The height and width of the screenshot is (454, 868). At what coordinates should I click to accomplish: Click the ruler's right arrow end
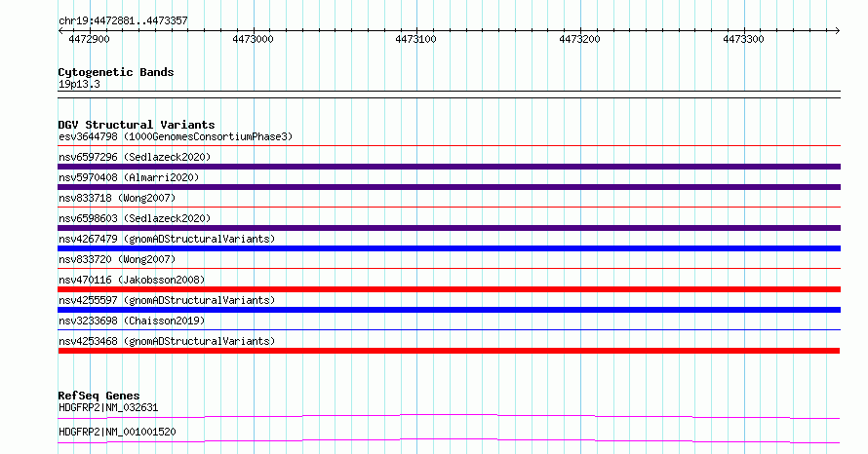838,31
